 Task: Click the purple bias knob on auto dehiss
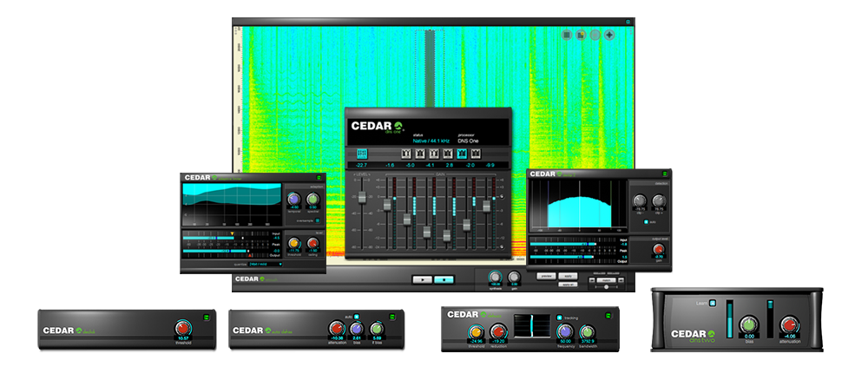pos(357,329)
